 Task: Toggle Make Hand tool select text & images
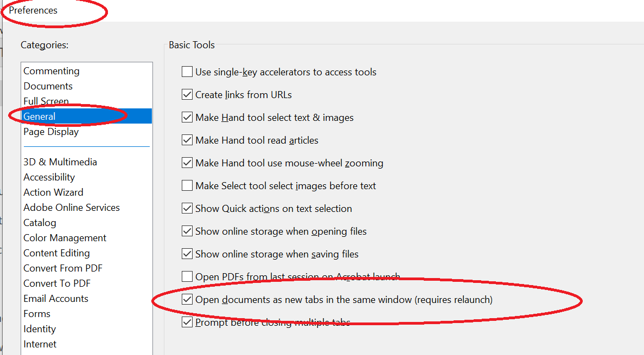pyautogui.click(x=187, y=117)
